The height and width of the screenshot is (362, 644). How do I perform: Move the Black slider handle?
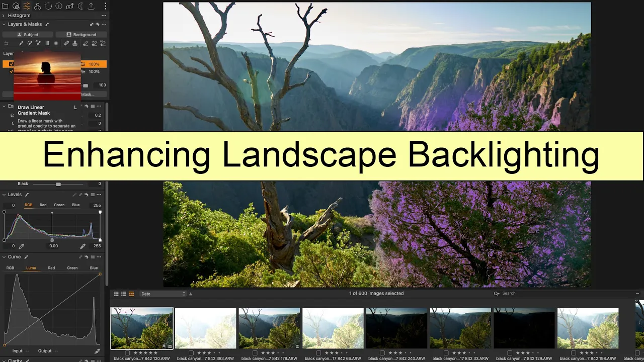pyautogui.click(x=58, y=184)
